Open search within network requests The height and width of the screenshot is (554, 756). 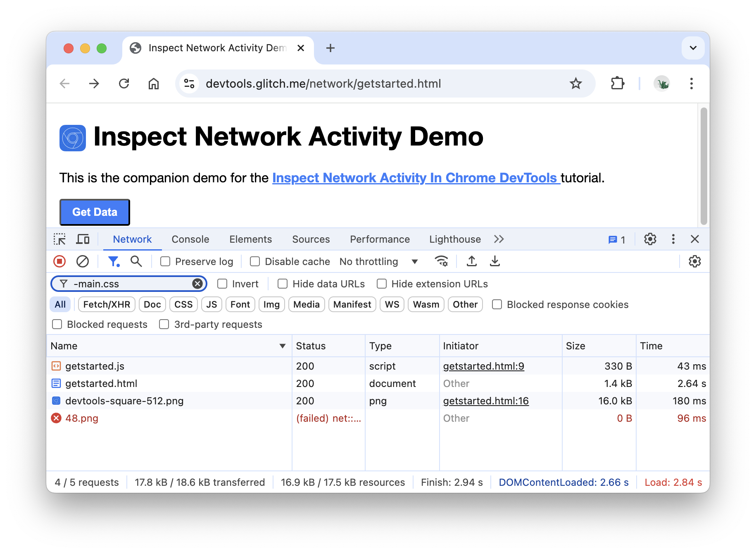tap(136, 261)
